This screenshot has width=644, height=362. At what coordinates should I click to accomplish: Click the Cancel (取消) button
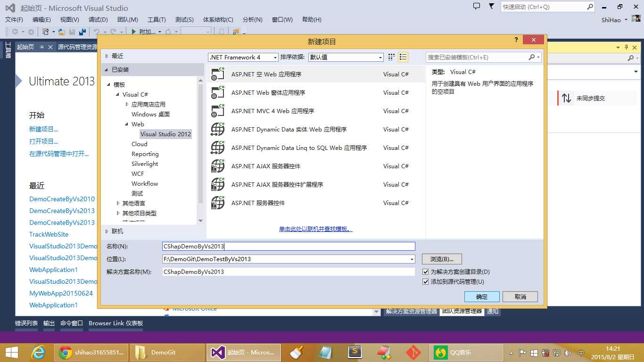pyautogui.click(x=520, y=296)
